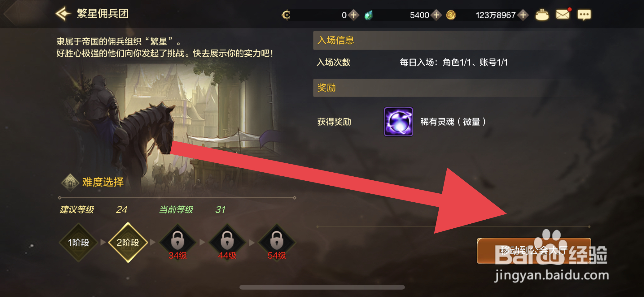Open the chat bubble icon
644x297 pixels.
[584, 15]
